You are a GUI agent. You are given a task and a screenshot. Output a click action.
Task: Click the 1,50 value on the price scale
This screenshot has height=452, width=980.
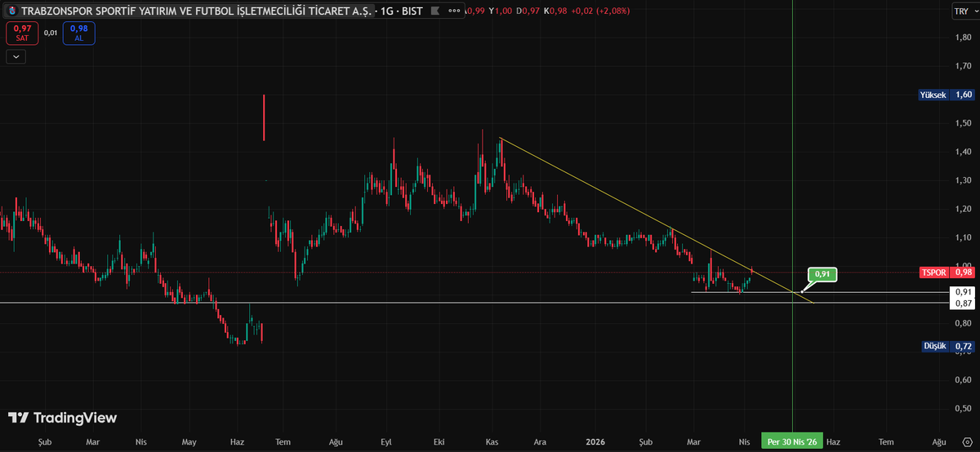pos(963,123)
